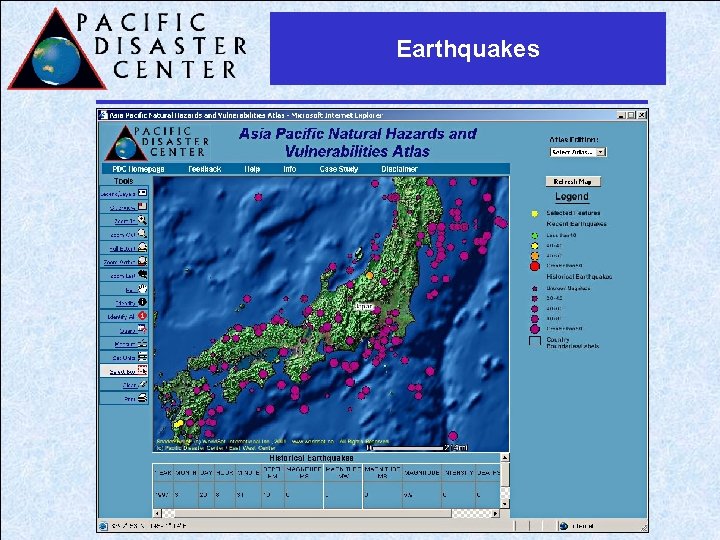Screen dimensions: 720x540
Task: Click the Refresh Map button
Action: click(x=573, y=182)
